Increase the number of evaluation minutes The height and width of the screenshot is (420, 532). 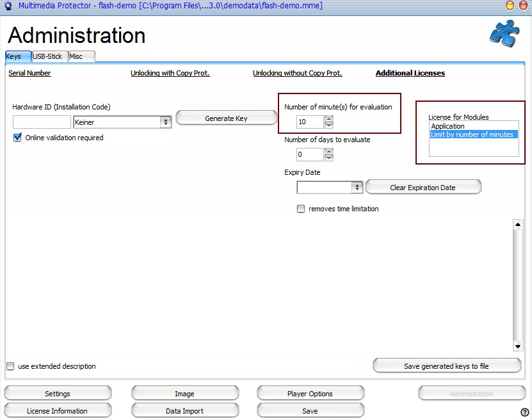[329, 118]
